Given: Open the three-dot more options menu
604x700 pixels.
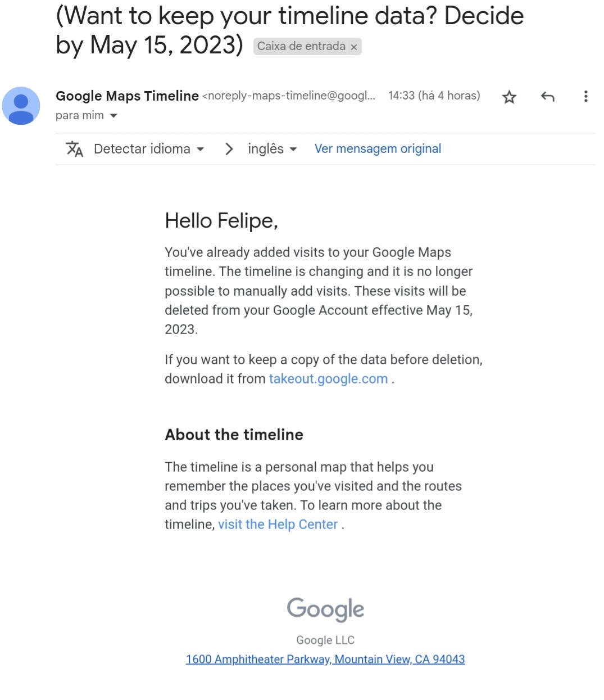Looking at the screenshot, I should click(585, 96).
